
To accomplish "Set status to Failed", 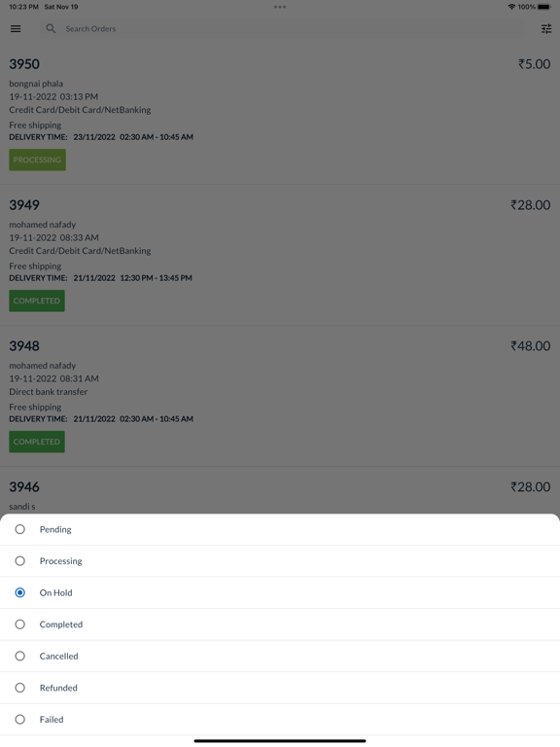I will [x=280, y=720].
